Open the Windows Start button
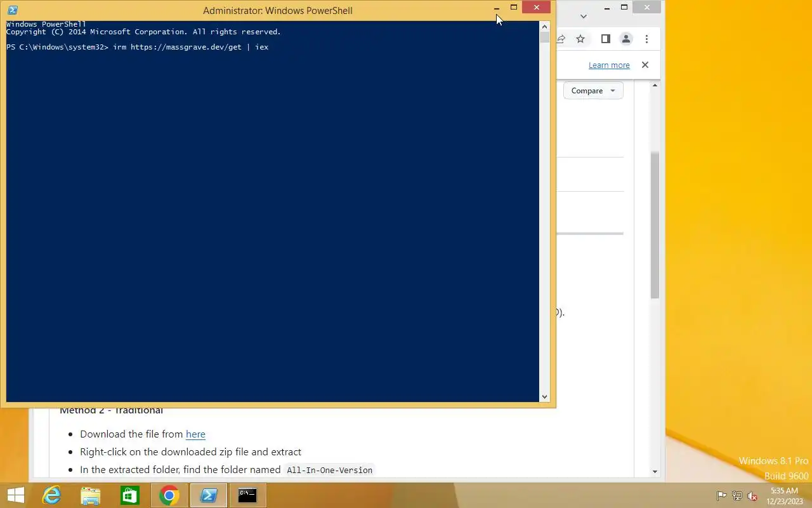 [15, 495]
